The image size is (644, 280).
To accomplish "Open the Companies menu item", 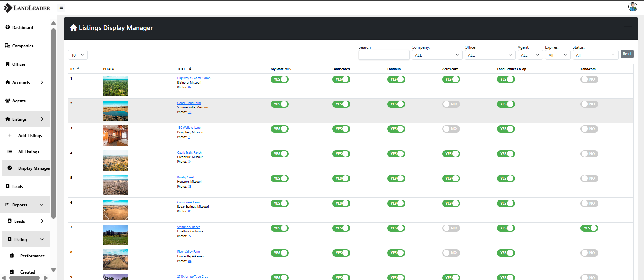I will pos(25,46).
